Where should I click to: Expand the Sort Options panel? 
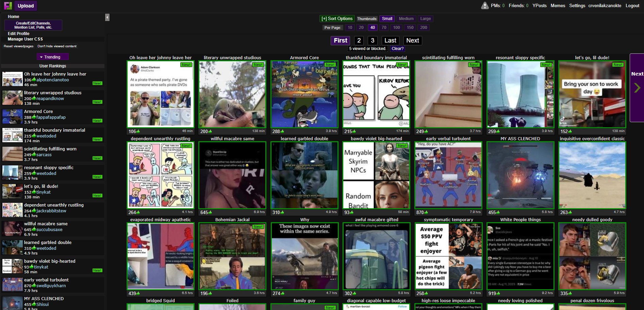click(337, 19)
